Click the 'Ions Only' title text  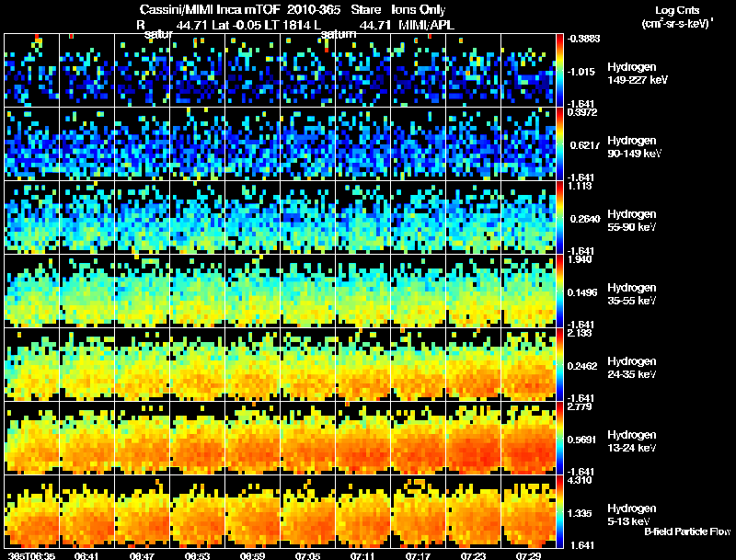pyautogui.click(x=419, y=10)
